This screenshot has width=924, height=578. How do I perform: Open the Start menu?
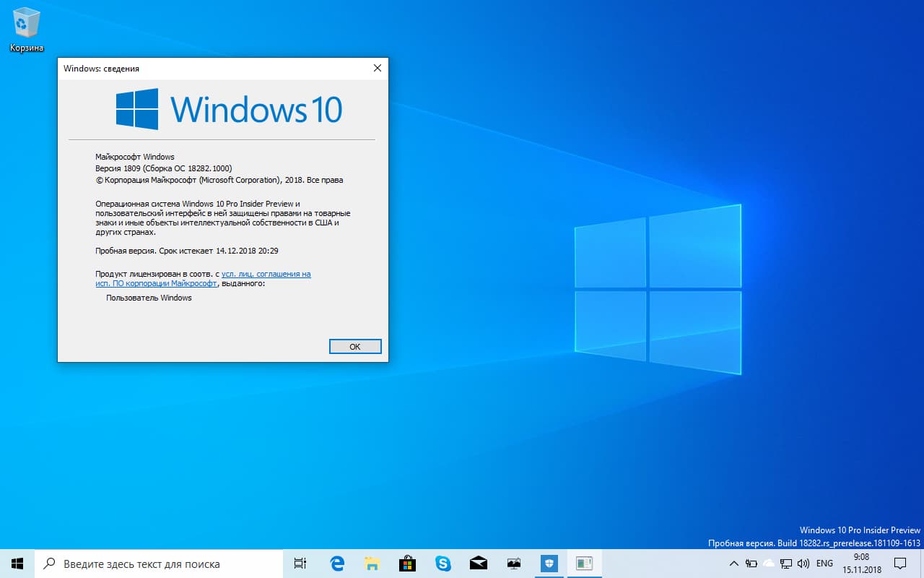coord(16,563)
